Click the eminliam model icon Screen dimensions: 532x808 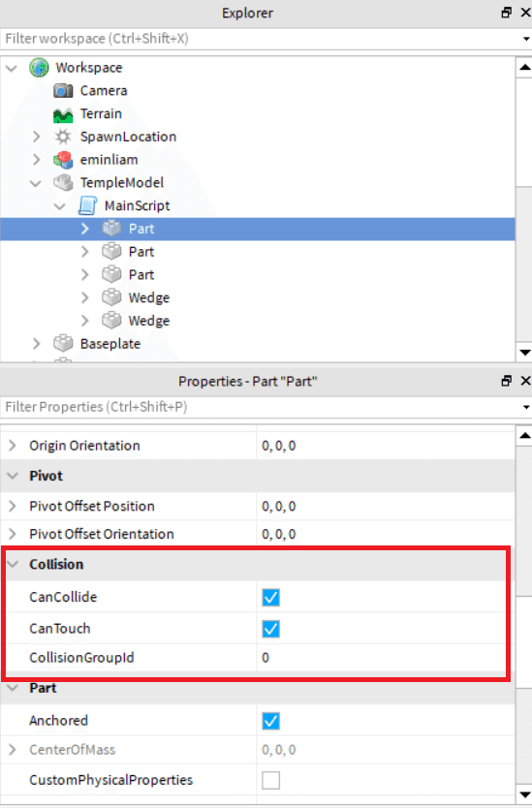point(63,160)
